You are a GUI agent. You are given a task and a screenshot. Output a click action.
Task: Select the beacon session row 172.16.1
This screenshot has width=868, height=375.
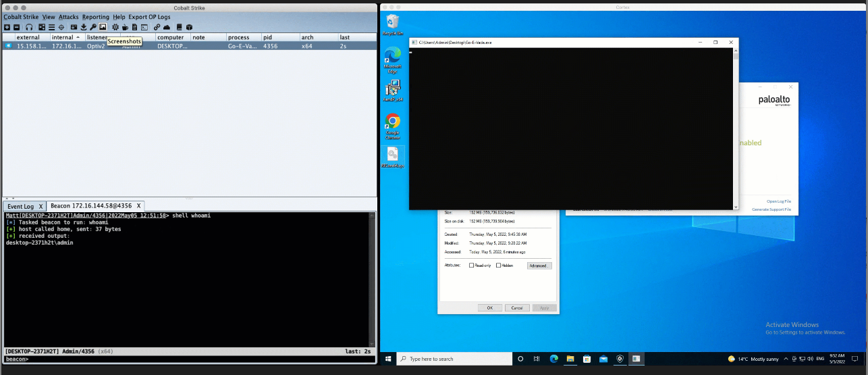189,46
